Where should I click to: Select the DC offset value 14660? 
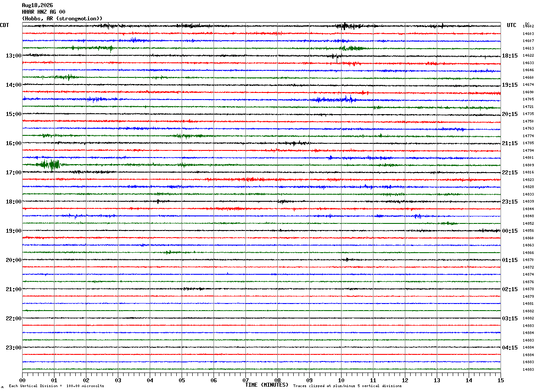pos(528,77)
